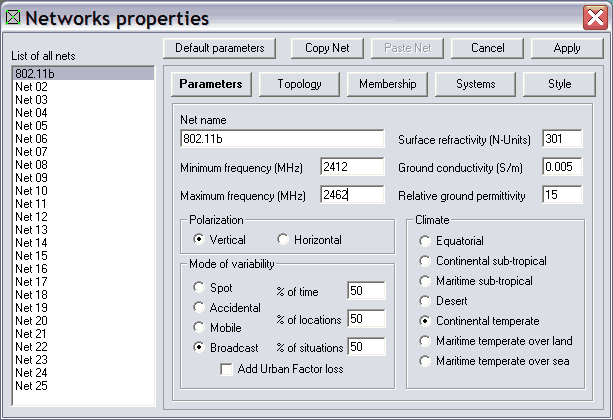Switch to the Topology tab

click(x=298, y=85)
